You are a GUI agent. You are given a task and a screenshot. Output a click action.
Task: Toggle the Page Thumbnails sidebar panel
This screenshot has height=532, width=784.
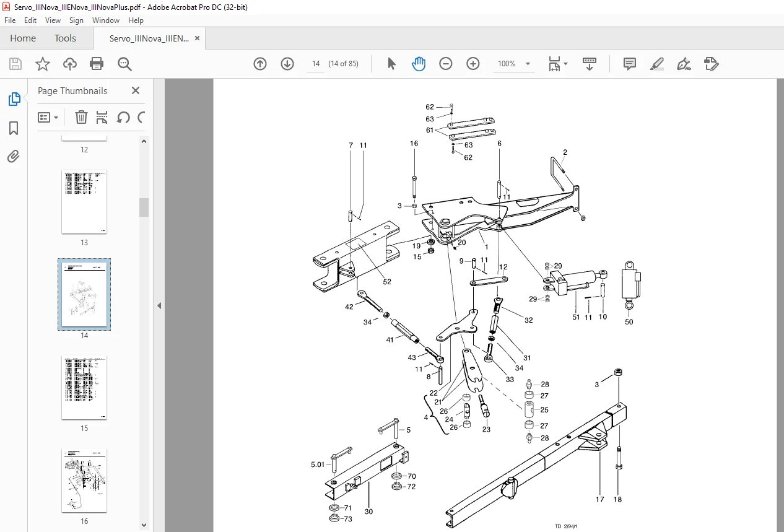click(14, 99)
